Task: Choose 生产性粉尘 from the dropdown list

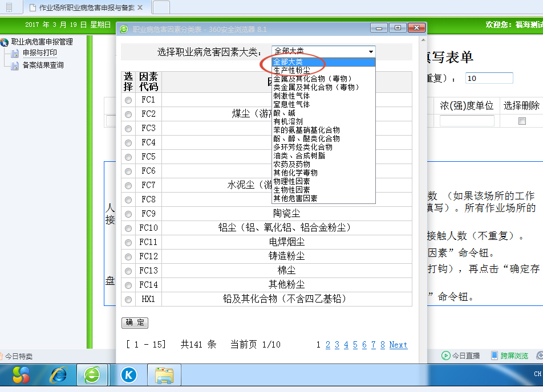Action: click(x=292, y=70)
